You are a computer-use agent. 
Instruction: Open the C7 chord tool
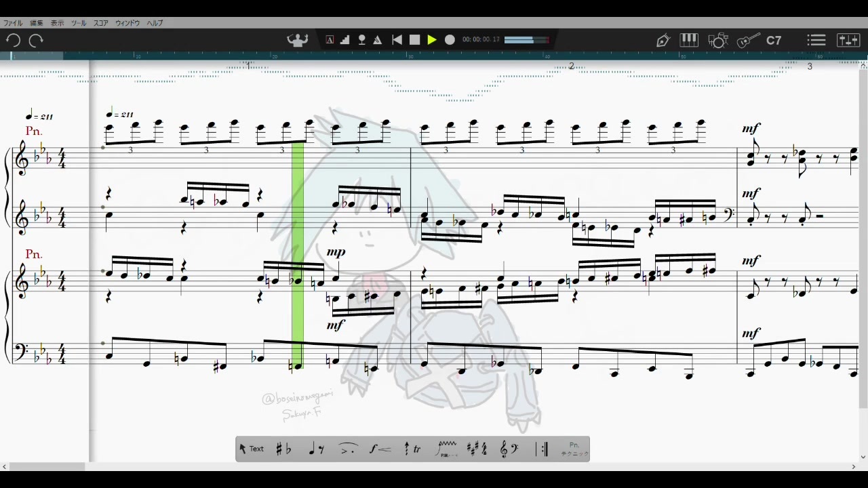774,41
